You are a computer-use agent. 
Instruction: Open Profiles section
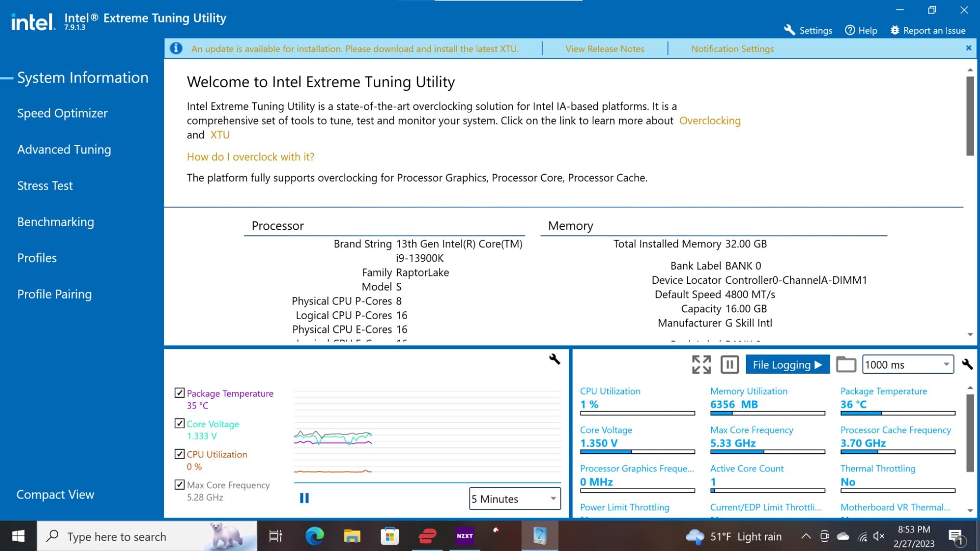tap(37, 258)
